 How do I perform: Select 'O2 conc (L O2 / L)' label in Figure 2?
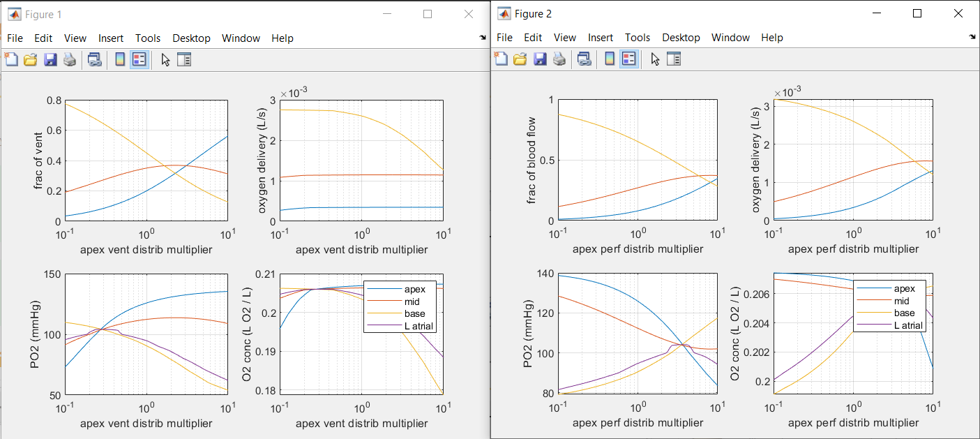click(735, 333)
